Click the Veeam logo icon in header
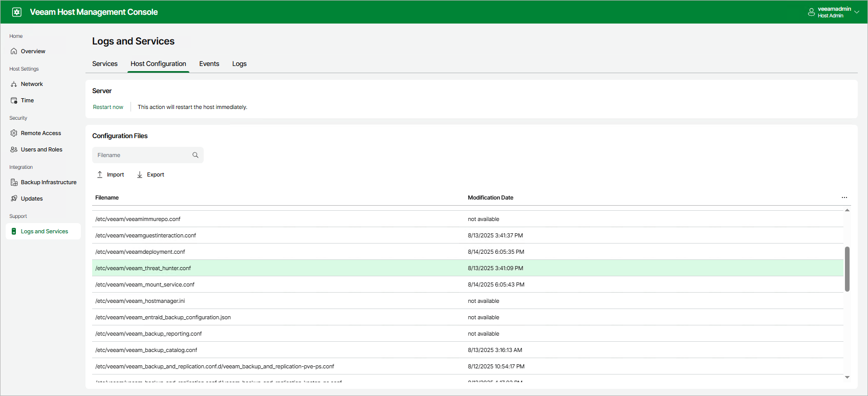The width and height of the screenshot is (868, 396). pyautogui.click(x=17, y=12)
